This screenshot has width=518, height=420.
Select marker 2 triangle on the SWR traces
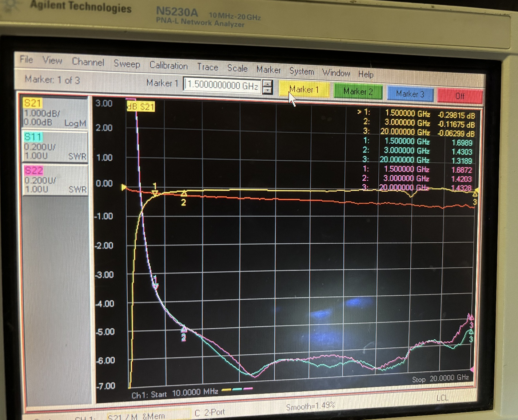point(184,329)
